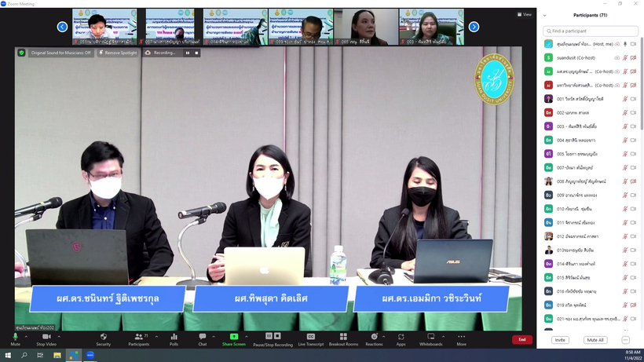The height and width of the screenshot is (362, 644).
Task: Open the More options menu
Action: [461, 339]
